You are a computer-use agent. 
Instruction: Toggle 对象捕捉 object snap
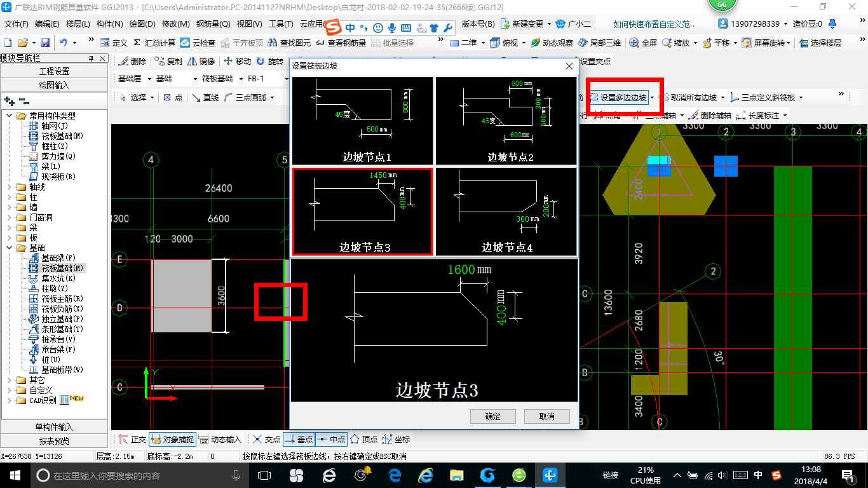click(x=172, y=439)
